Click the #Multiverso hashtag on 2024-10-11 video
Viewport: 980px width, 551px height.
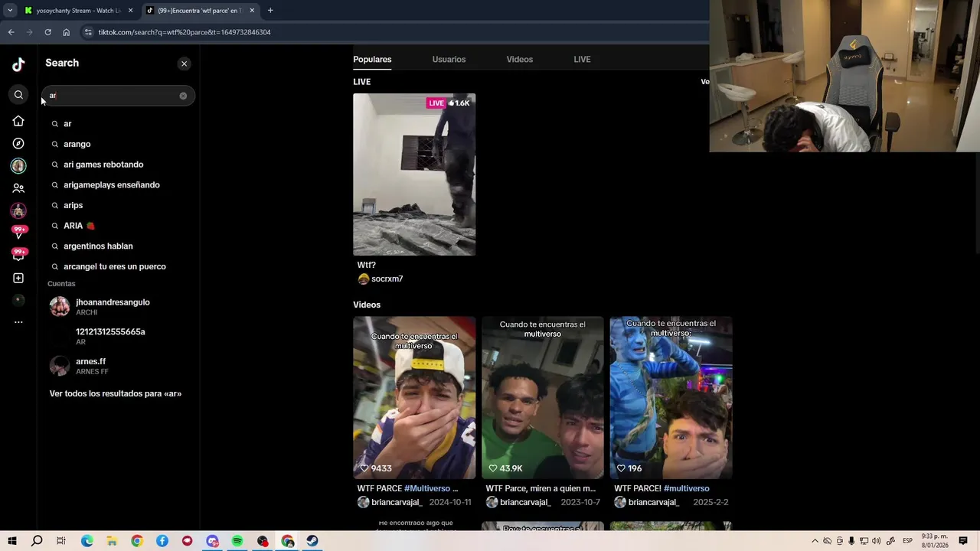[427, 488]
